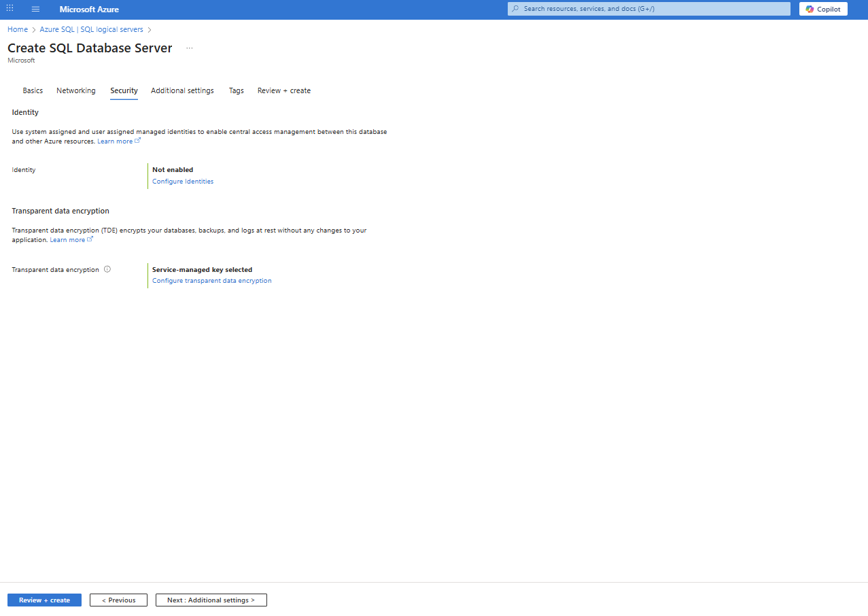Click the info icon beside Transparent data encryption
Image resolution: width=868 pixels, height=616 pixels.
(x=107, y=269)
